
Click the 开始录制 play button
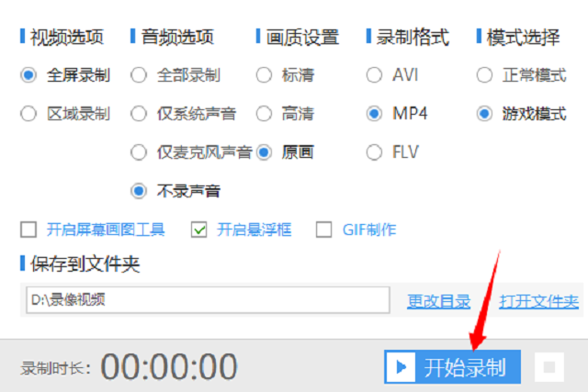point(452,366)
